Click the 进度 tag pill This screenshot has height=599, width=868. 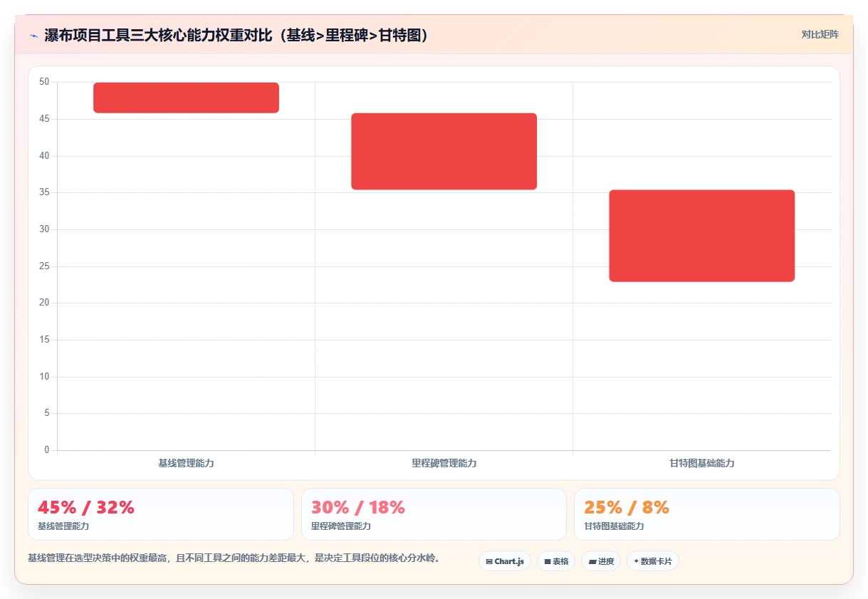pos(601,561)
